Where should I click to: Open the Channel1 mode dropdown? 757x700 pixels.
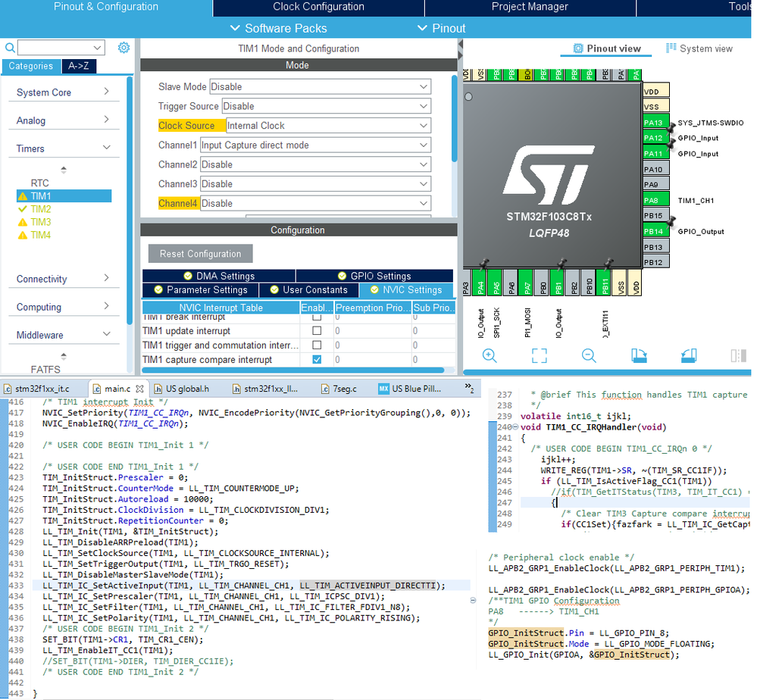(424, 145)
